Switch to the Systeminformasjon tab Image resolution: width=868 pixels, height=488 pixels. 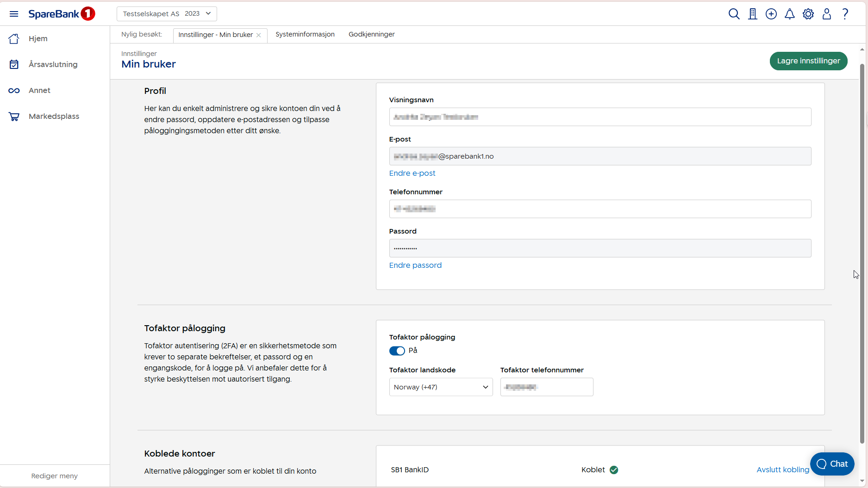tap(305, 34)
